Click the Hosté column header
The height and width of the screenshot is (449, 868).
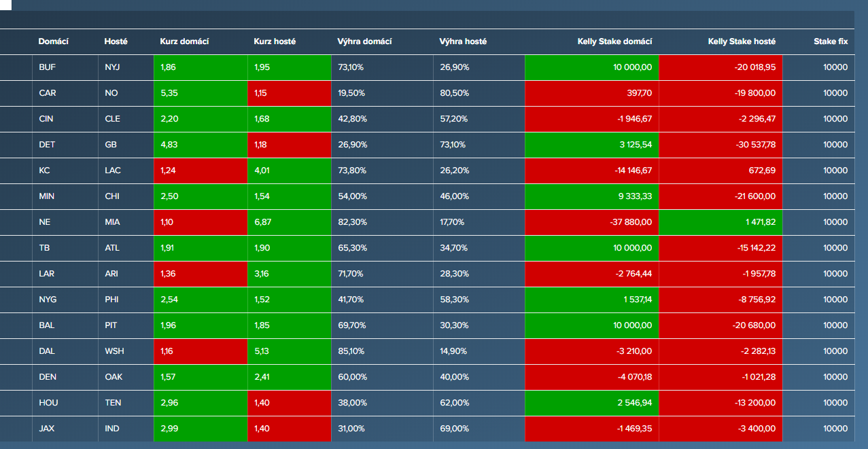(x=116, y=41)
